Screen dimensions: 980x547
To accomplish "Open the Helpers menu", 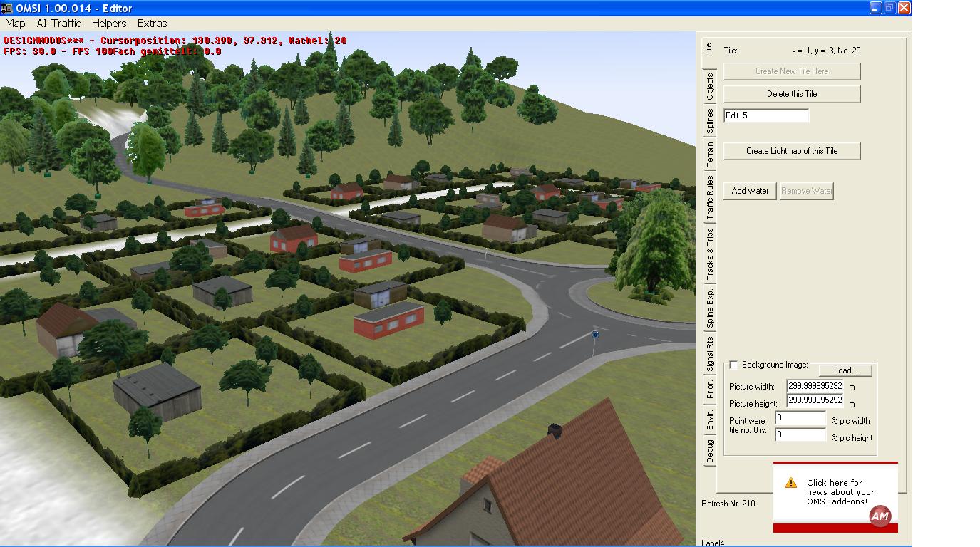I will pos(109,24).
